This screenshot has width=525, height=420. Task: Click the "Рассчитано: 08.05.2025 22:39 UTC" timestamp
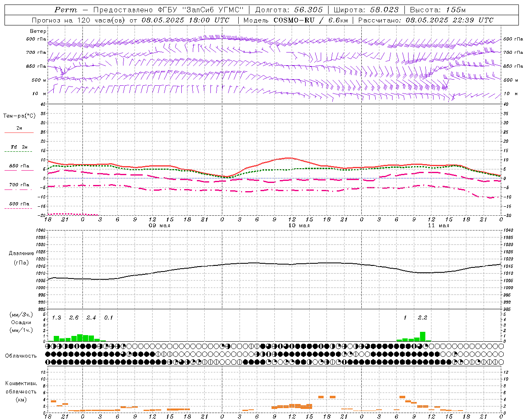426,20
